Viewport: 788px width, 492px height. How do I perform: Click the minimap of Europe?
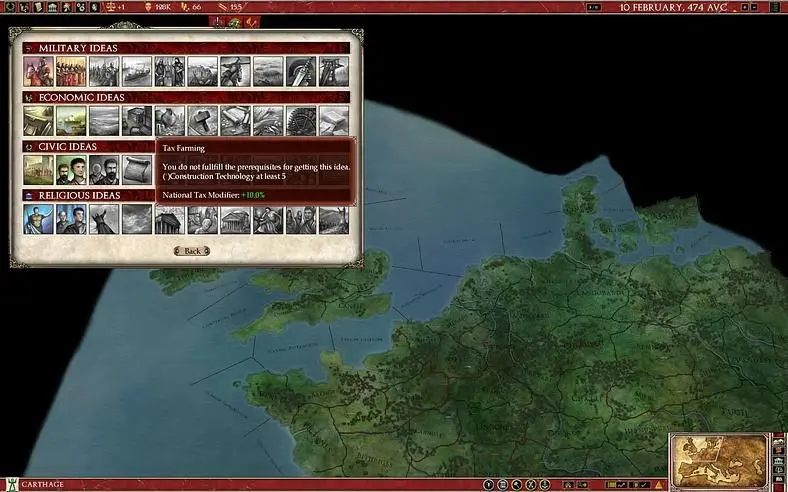(x=720, y=461)
